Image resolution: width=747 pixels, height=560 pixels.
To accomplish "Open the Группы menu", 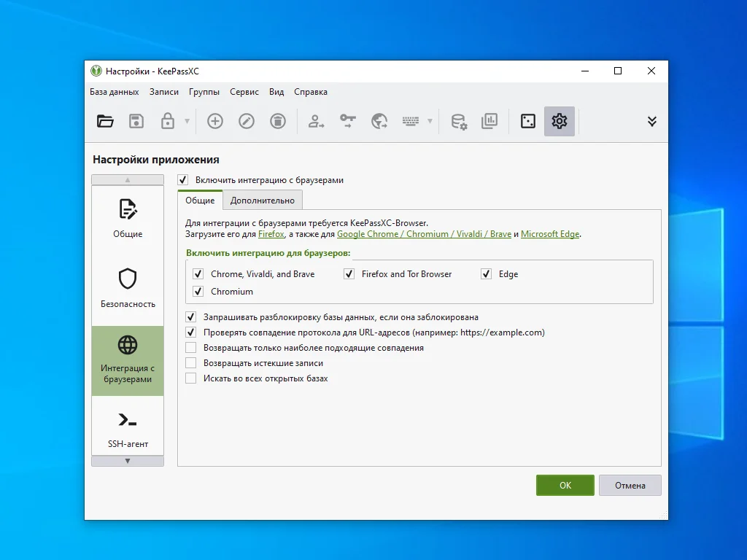I will 204,92.
